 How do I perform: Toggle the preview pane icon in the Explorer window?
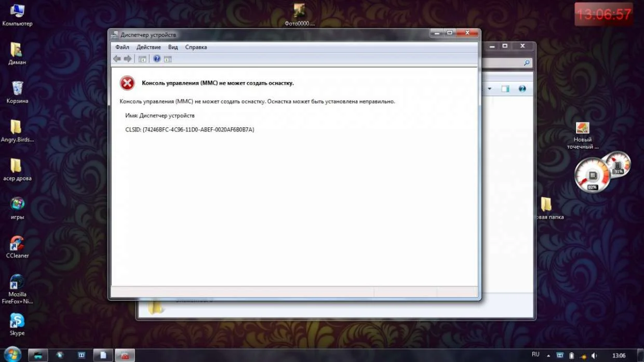505,89
